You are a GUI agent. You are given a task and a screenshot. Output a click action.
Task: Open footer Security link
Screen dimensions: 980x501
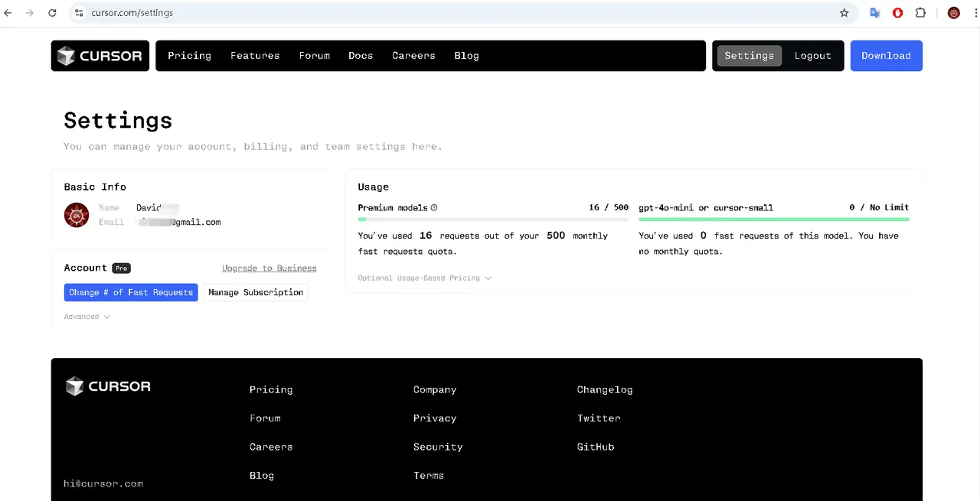(438, 447)
